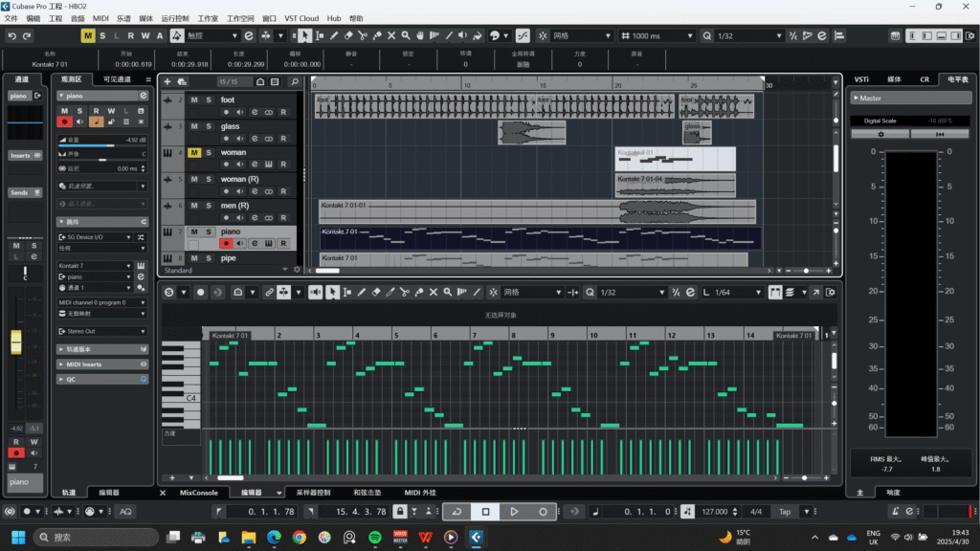Image resolution: width=980 pixels, height=551 pixels.
Task: Click the Add Track plus icon
Action: click(168, 82)
